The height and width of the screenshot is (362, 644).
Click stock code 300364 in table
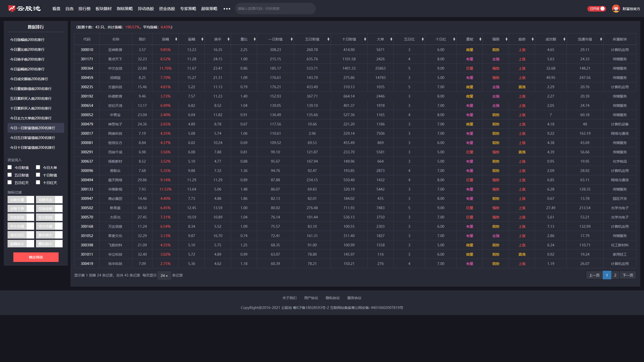(x=87, y=68)
